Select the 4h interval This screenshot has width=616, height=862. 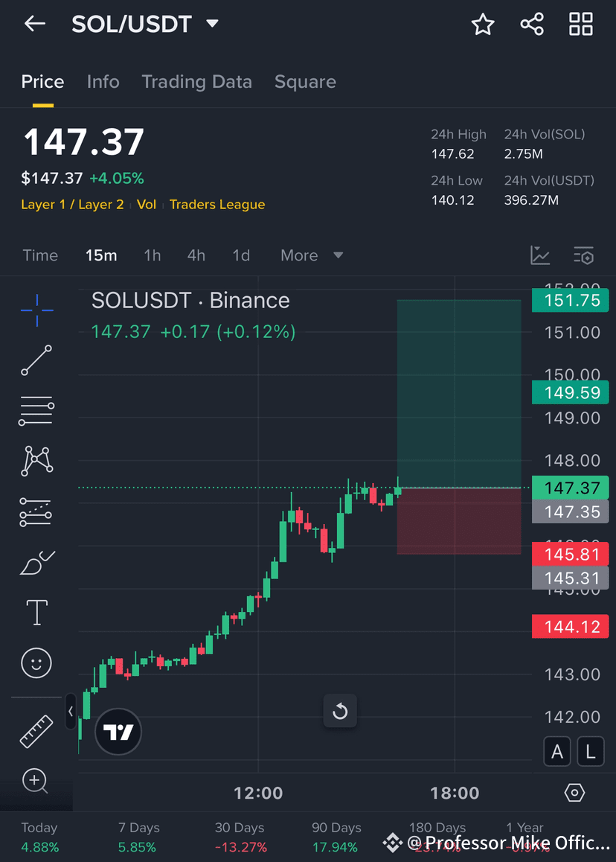(x=196, y=255)
